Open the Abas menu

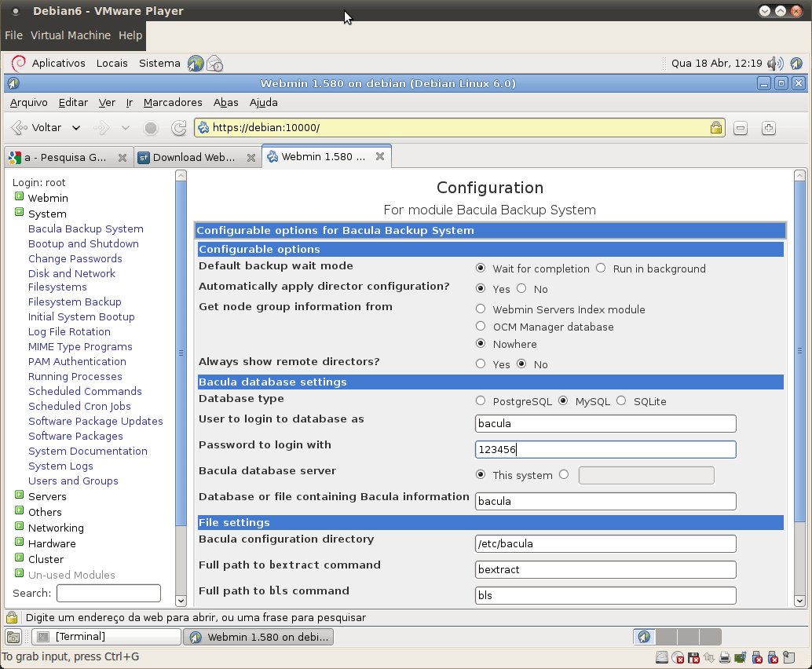pyautogui.click(x=226, y=103)
